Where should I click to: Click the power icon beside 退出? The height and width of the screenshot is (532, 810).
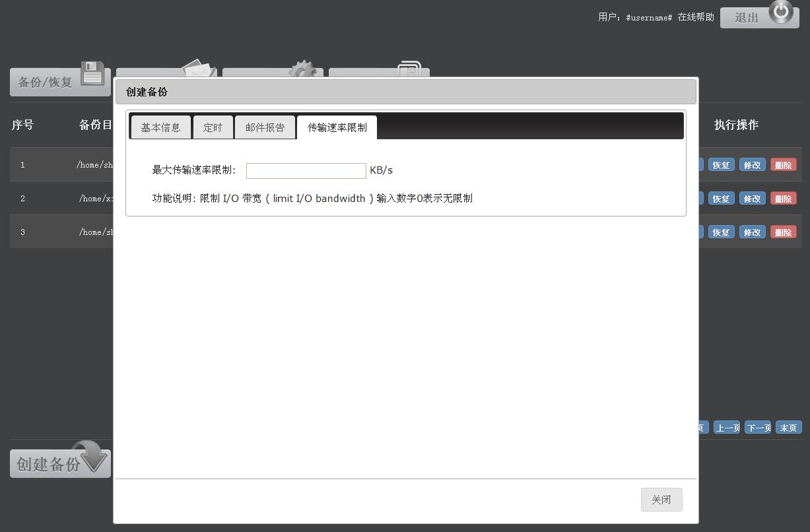point(781,12)
